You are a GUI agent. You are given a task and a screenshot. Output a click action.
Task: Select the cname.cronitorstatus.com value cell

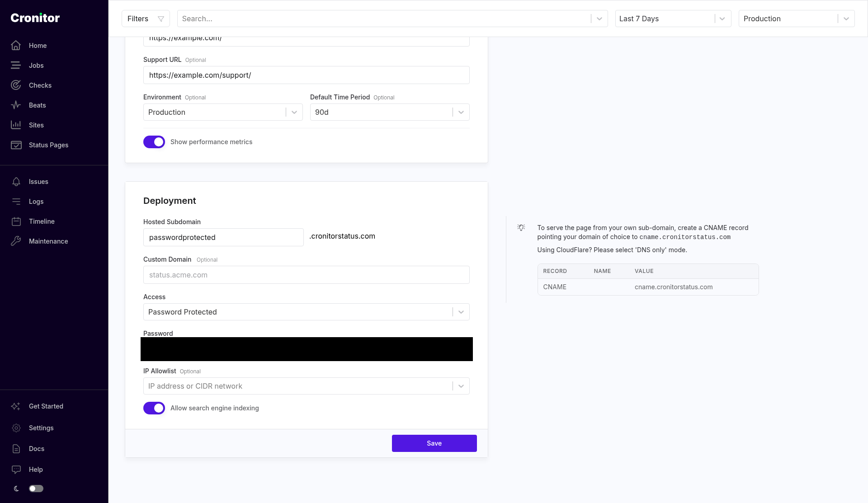click(674, 287)
